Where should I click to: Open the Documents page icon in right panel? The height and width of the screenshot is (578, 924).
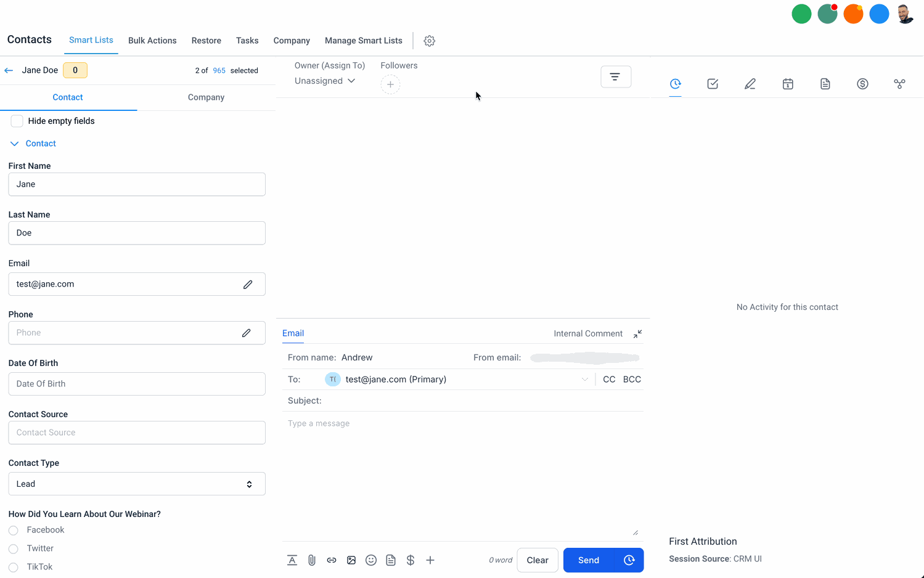pyautogui.click(x=825, y=84)
